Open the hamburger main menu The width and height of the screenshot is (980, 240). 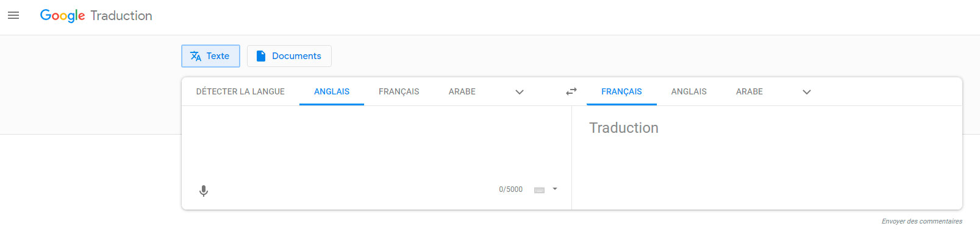[13, 16]
